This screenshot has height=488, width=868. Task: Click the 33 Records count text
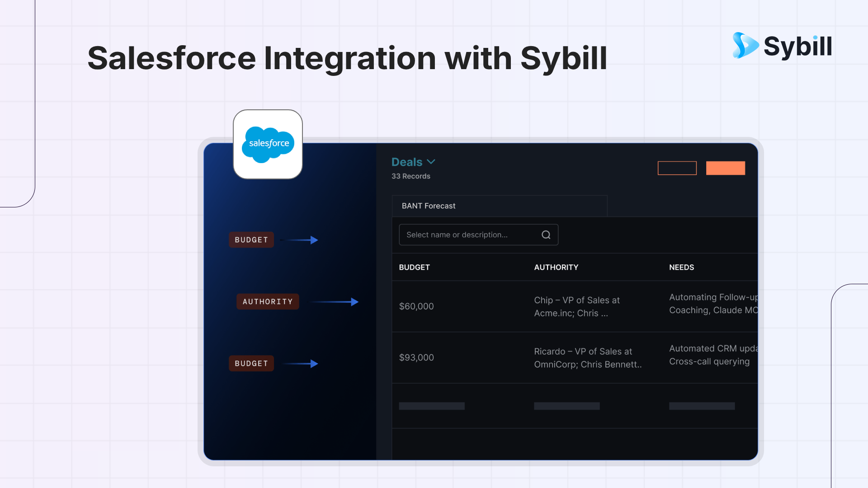click(x=410, y=176)
